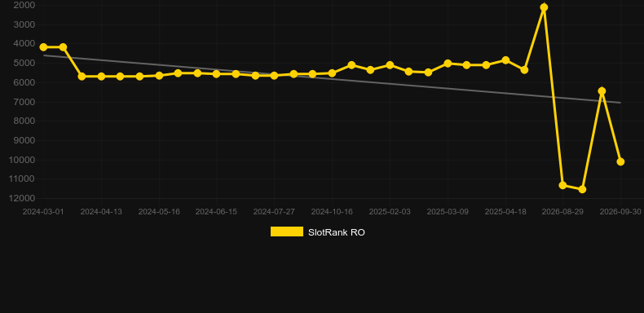
Task: Select the final data point at 2026-09-30
Action: coord(620,162)
